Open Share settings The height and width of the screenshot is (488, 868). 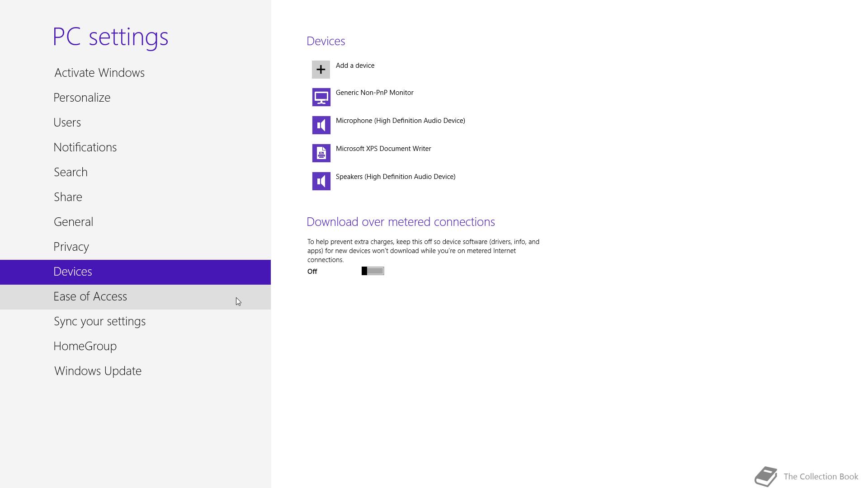(135, 197)
